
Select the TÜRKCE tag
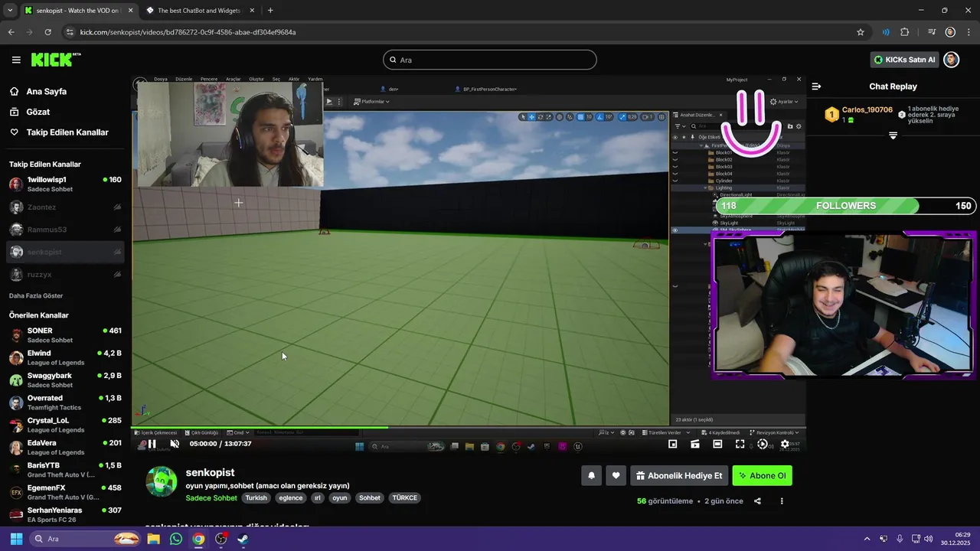(405, 497)
